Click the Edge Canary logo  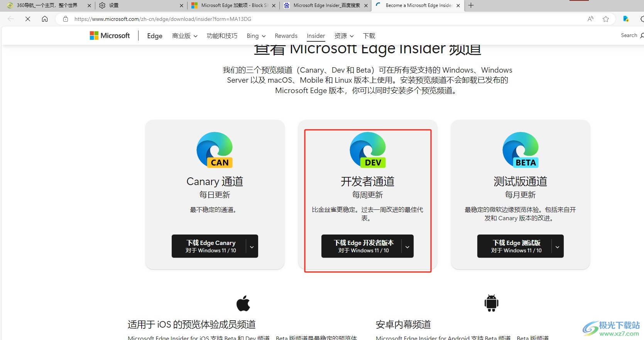215,150
